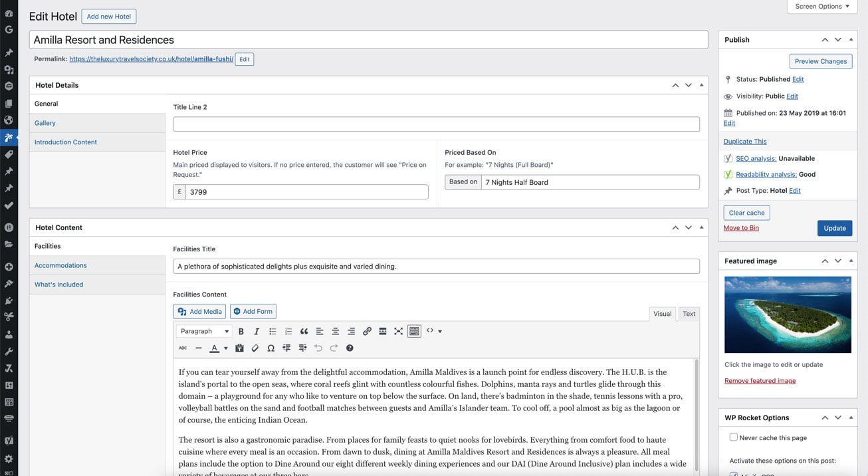This screenshot has width=868, height=476.
Task: Undo the last editor change
Action: (318, 348)
